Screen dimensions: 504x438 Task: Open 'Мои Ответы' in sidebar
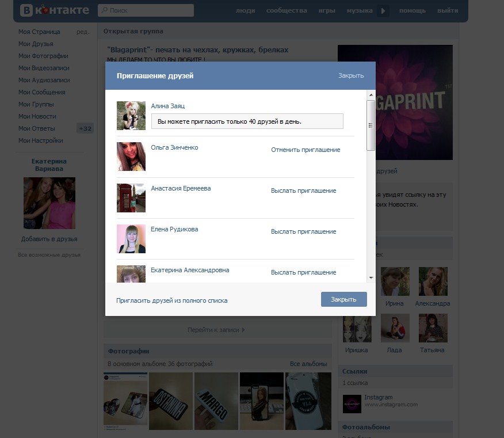click(37, 128)
